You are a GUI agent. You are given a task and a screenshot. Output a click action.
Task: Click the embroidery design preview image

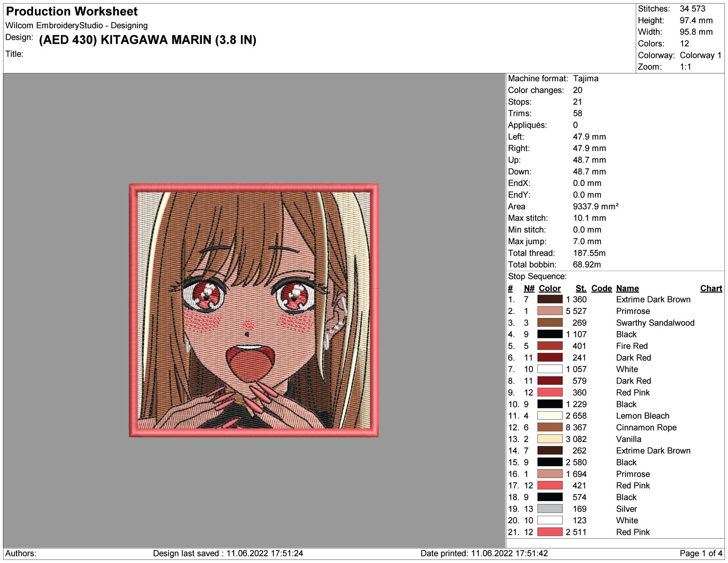(x=254, y=310)
